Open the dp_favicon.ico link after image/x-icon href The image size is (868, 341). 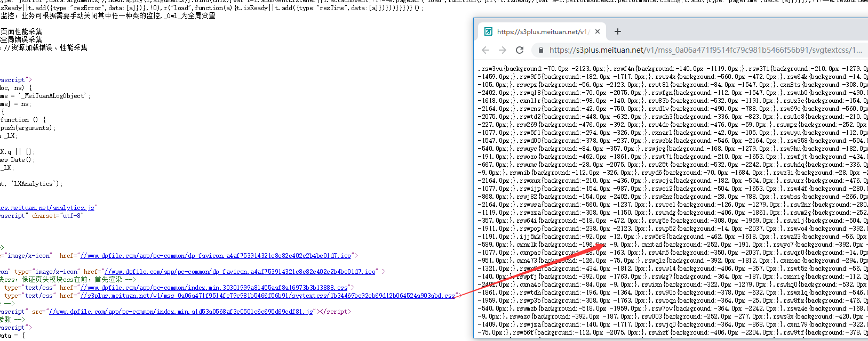[216, 256]
